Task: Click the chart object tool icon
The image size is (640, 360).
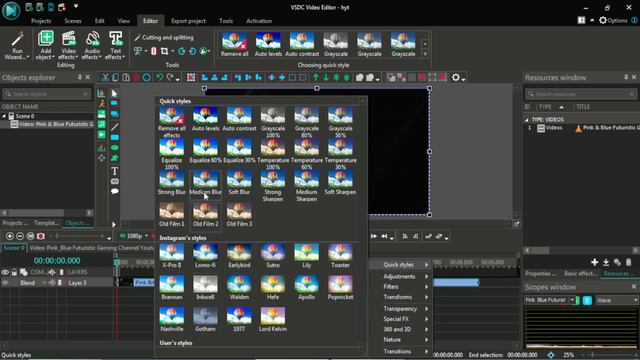Action: (101, 93)
